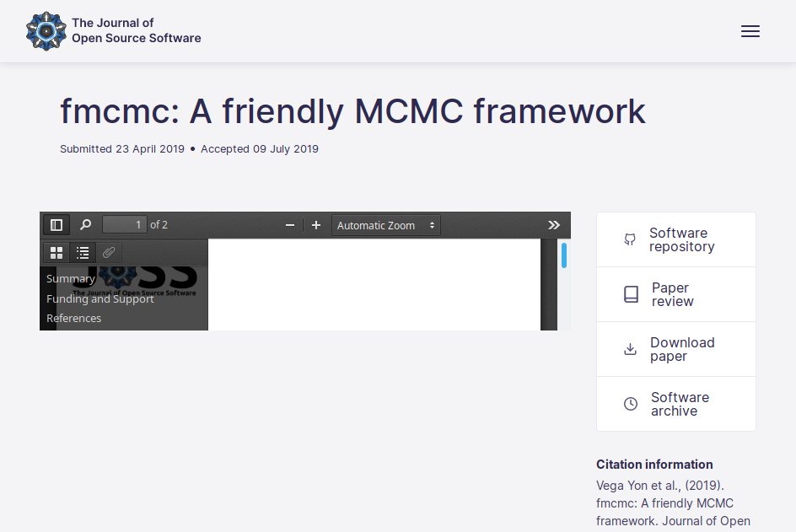This screenshot has width=796, height=532.
Task: Open the Automatic Zoom dropdown
Action: tap(386, 225)
